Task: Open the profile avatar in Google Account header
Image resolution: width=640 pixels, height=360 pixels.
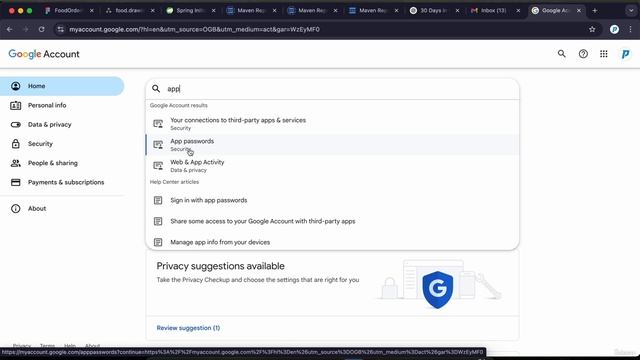Action: 625,53
